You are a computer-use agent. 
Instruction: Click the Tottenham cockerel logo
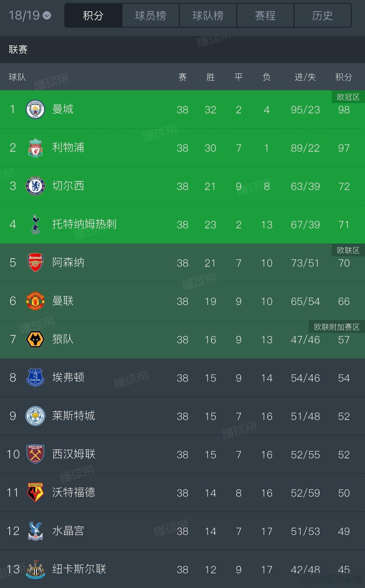[x=35, y=224]
